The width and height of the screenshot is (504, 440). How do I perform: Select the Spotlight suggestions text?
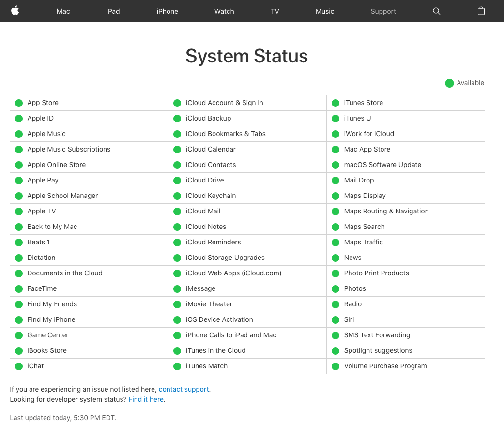point(378,350)
